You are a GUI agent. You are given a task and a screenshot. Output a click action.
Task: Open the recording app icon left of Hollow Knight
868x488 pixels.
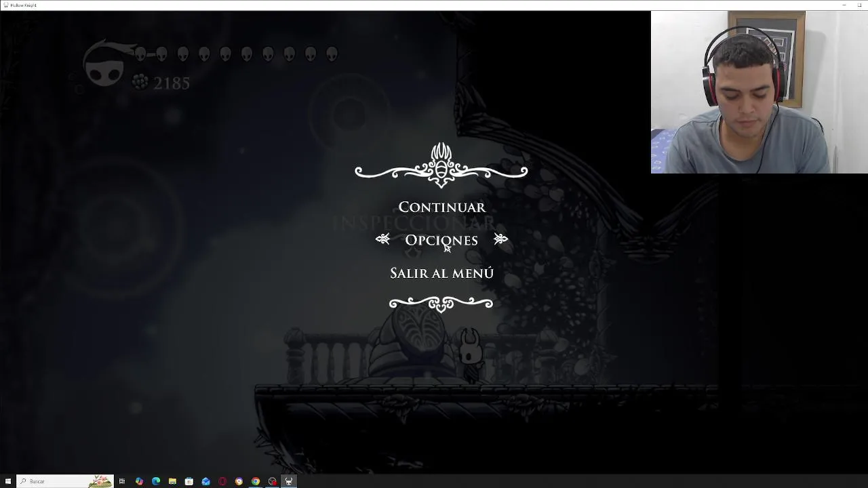(273, 481)
